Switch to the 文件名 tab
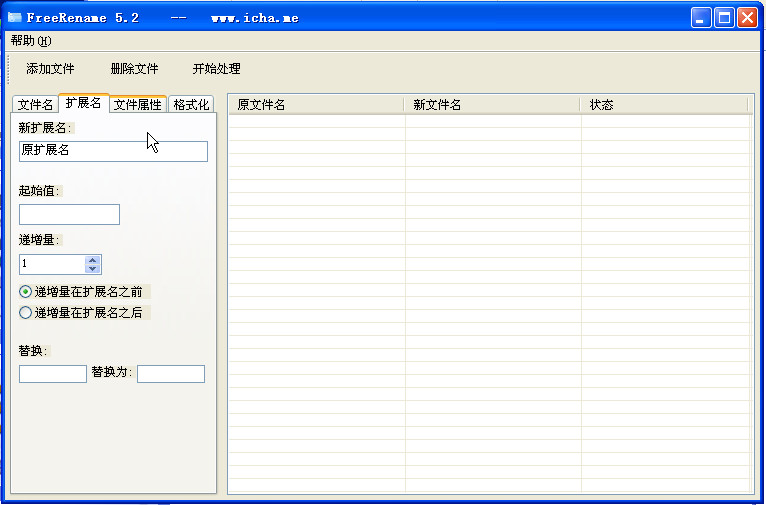 (x=35, y=105)
